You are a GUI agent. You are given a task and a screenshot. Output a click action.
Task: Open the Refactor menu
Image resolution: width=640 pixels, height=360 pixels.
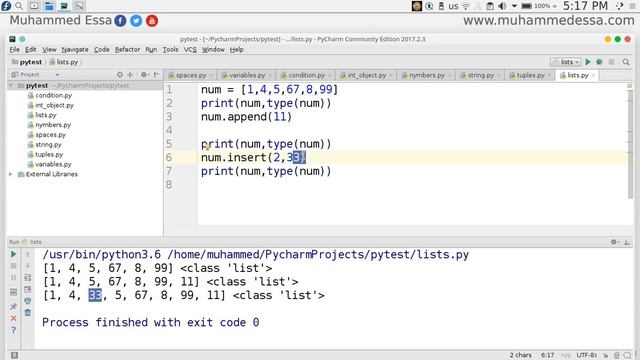coord(127,49)
